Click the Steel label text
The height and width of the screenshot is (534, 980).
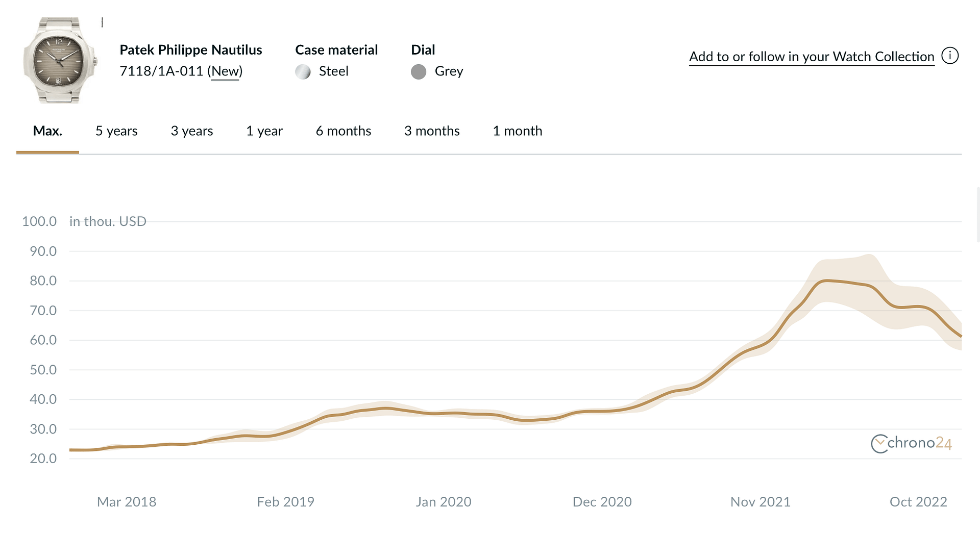tap(334, 71)
